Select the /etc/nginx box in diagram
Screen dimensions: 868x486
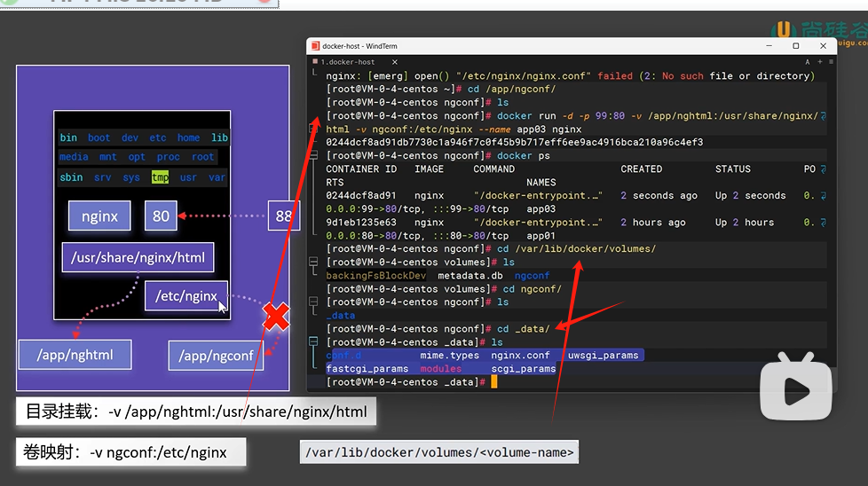186,296
